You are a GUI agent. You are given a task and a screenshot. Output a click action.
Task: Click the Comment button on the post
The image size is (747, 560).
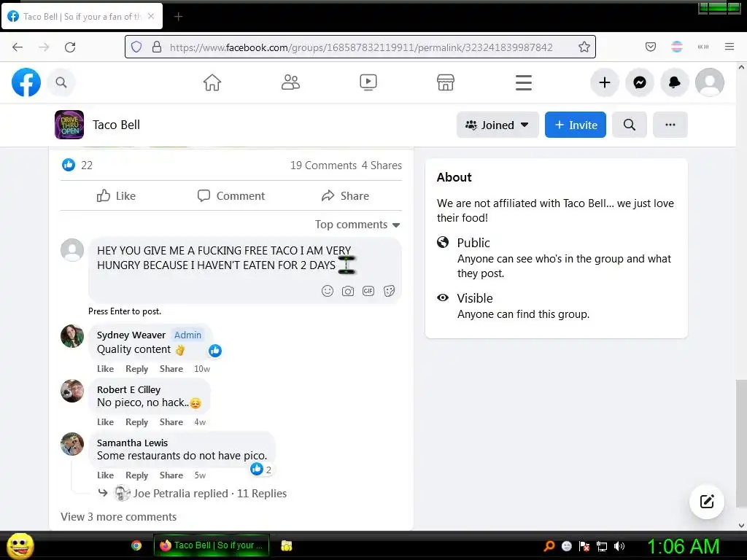[x=231, y=195]
